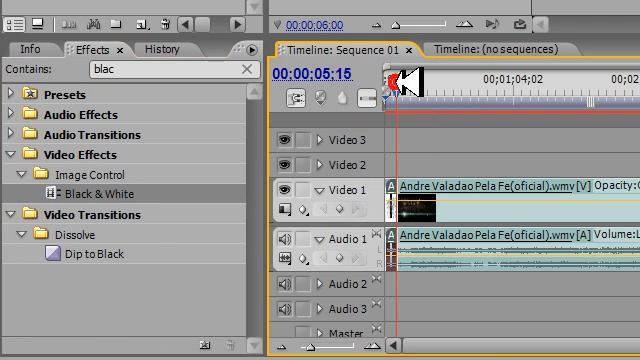Screen dimensions: 640x360
Task: Collapse the Video Effects folder
Action: tap(11, 154)
